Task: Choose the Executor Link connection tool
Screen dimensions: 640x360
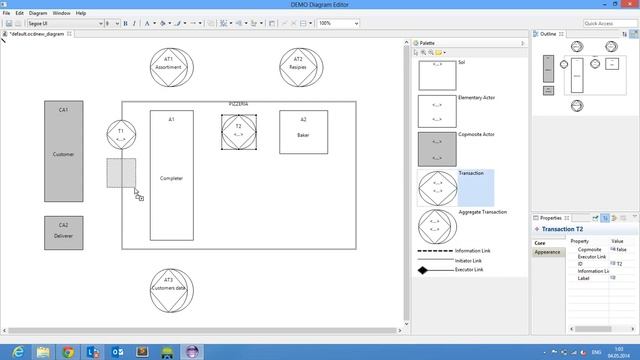Action: pos(450,270)
